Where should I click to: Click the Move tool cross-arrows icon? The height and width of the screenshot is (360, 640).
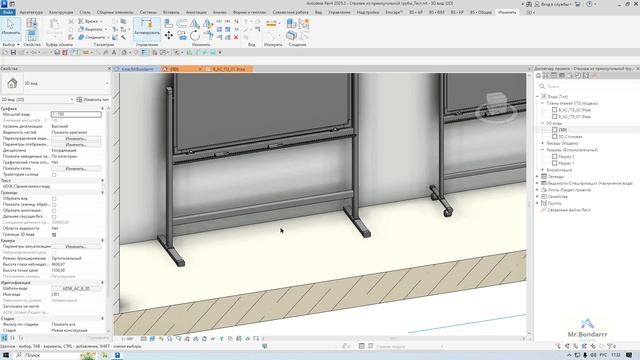[x=169, y=36]
